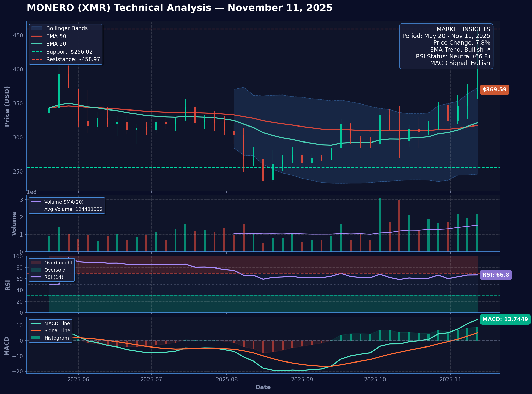Click the MACD Line legend entry
The height and width of the screenshot is (394, 532).
[57, 323]
